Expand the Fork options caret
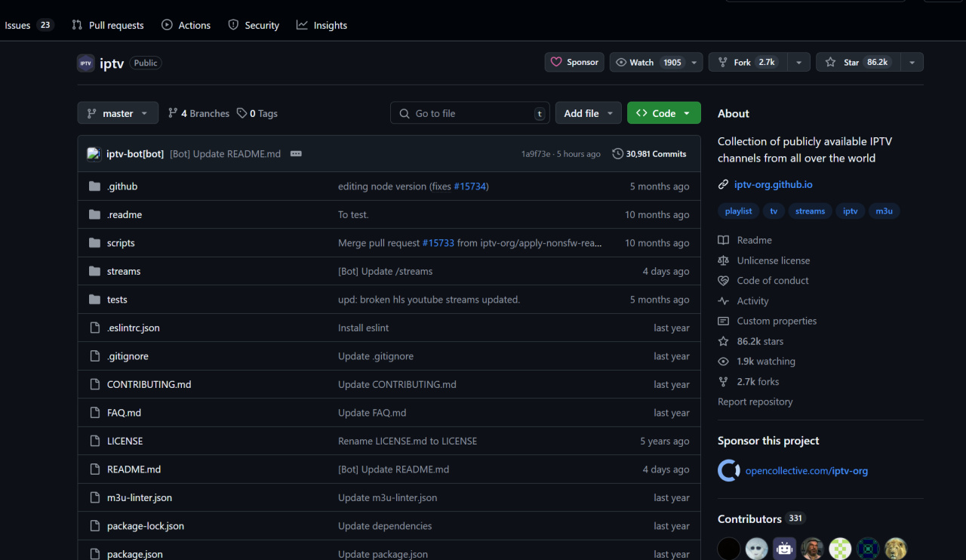966x560 pixels. 798,63
